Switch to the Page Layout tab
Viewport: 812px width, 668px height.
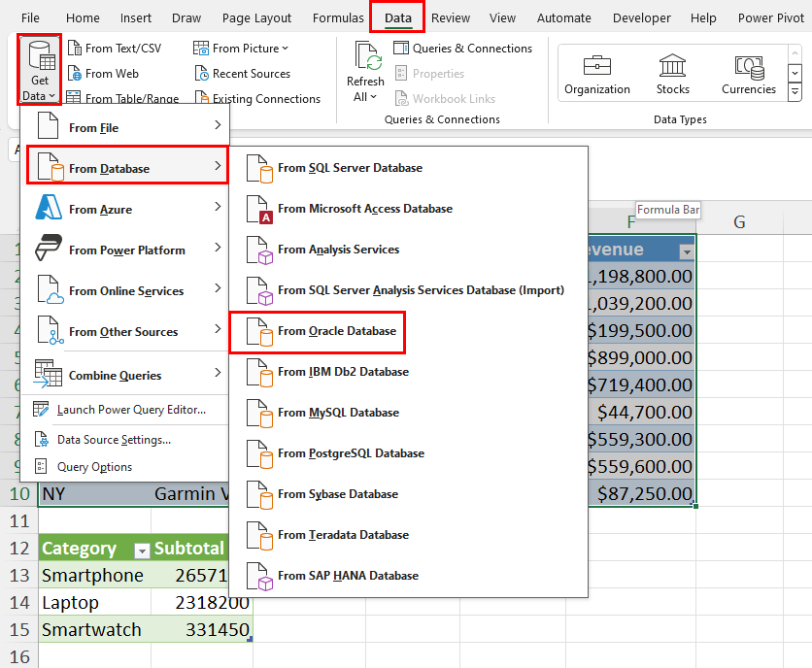pyautogui.click(x=256, y=18)
